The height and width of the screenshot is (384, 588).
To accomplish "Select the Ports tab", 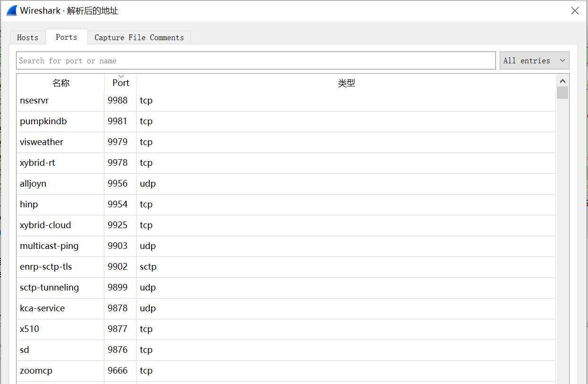I will coord(66,37).
